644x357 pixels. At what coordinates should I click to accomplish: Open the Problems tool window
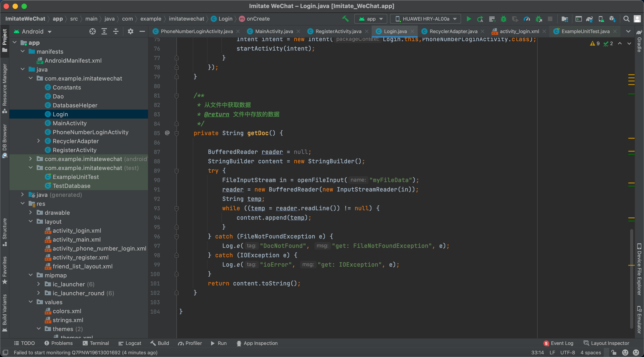[59, 343]
